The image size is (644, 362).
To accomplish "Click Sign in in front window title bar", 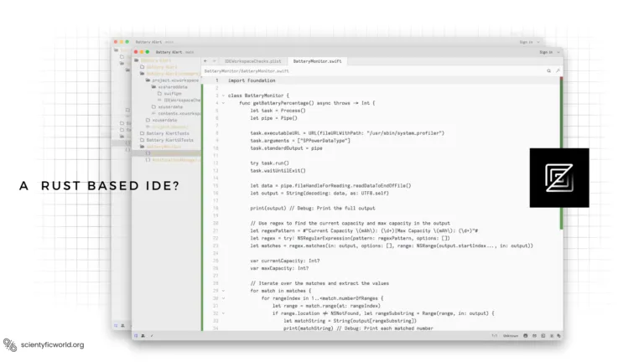I will pos(546,52).
